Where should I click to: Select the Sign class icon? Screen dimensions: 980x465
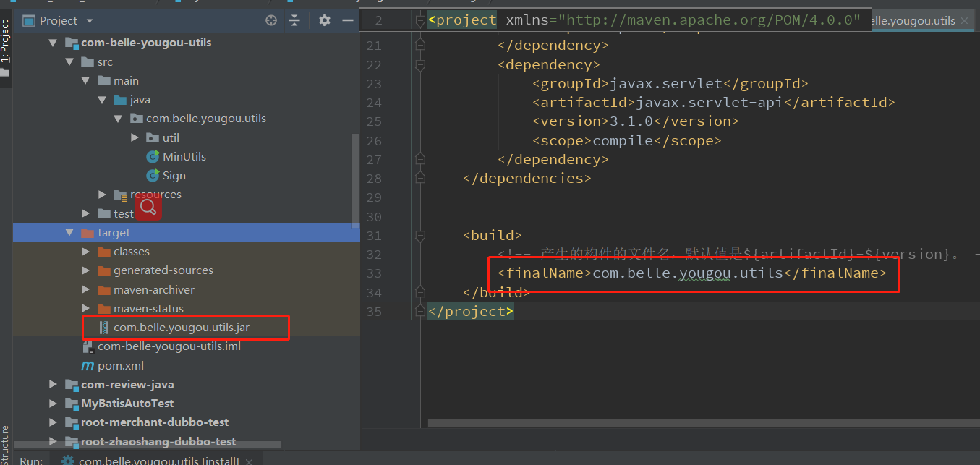(153, 175)
